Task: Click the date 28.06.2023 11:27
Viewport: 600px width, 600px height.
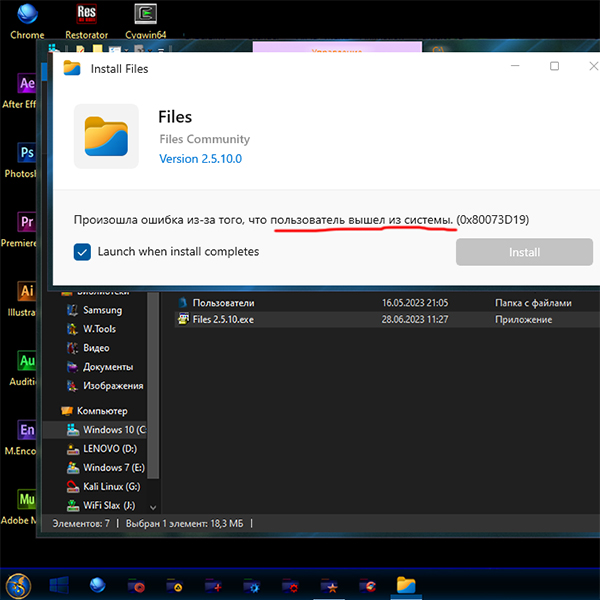Action: [415, 320]
